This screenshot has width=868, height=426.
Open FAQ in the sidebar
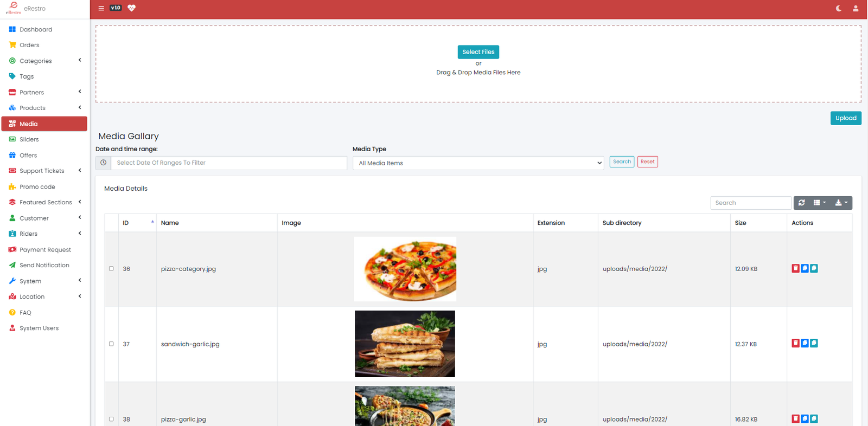44,312
